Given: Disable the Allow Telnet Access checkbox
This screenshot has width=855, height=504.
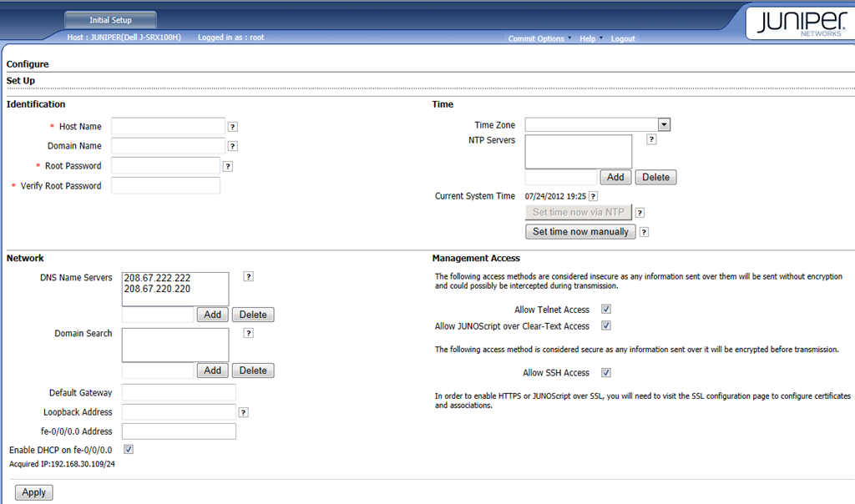Looking at the screenshot, I should coord(606,310).
